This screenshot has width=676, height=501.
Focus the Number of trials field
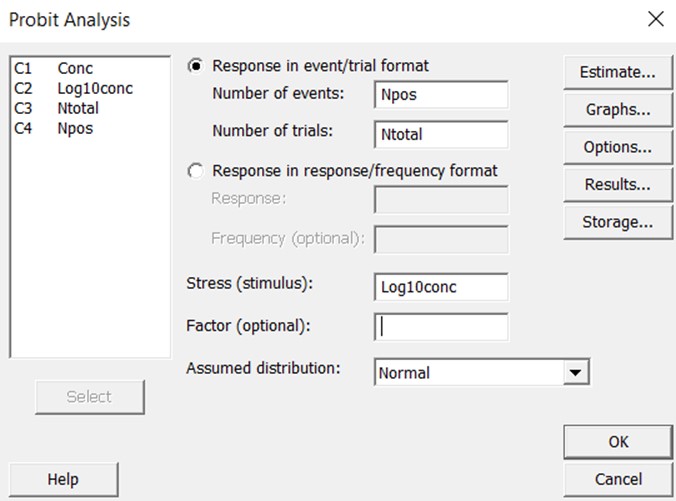[440, 134]
